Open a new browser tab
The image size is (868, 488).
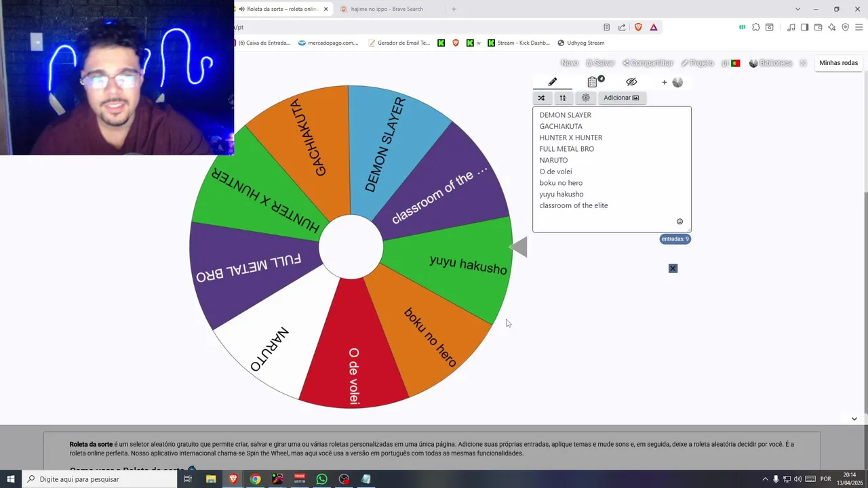tap(454, 9)
